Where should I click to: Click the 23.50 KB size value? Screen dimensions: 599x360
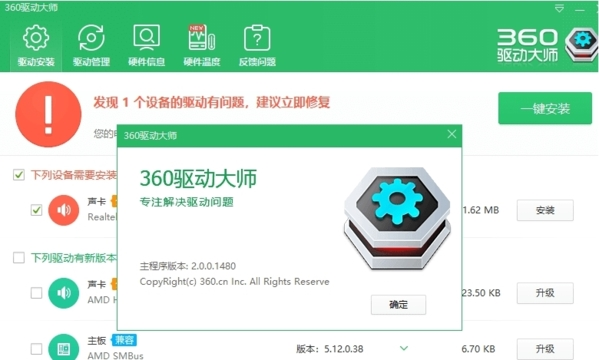(481, 293)
